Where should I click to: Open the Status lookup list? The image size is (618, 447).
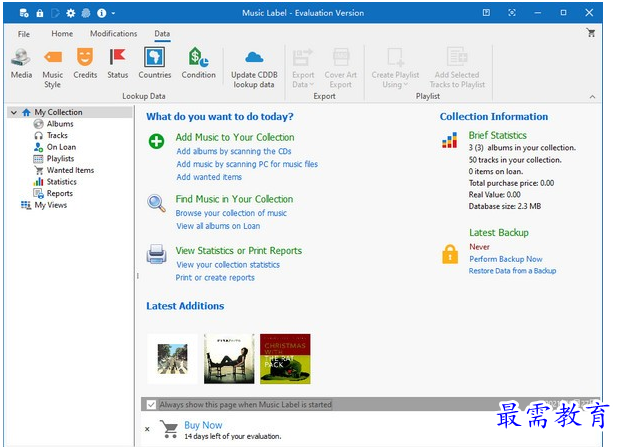pos(117,63)
